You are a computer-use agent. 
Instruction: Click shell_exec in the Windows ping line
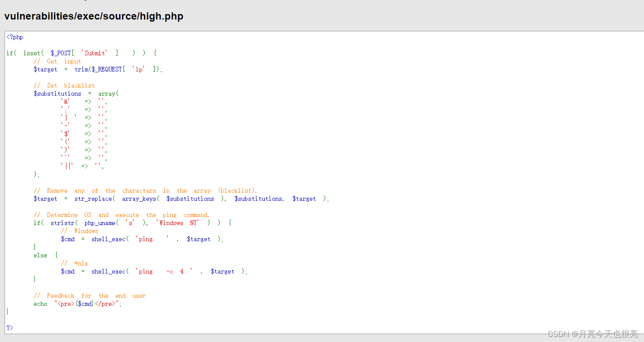[109, 239]
